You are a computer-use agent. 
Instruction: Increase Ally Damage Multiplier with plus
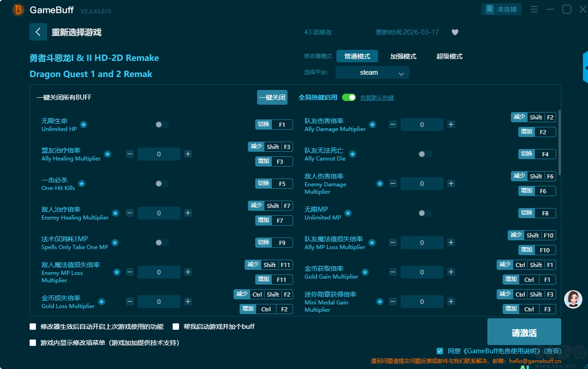coord(451,125)
